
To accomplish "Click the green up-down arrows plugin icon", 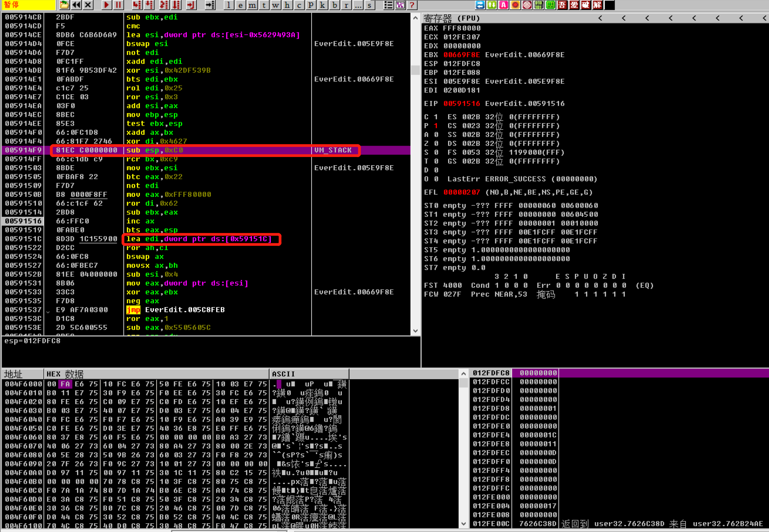I will (x=492, y=5).
